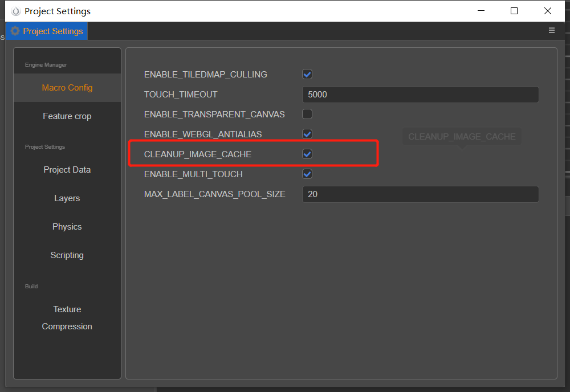The width and height of the screenshot is (570, 392).
Task: Select Scripting in the sidebar
Action: pyautogui.click(x=67, y=255)
